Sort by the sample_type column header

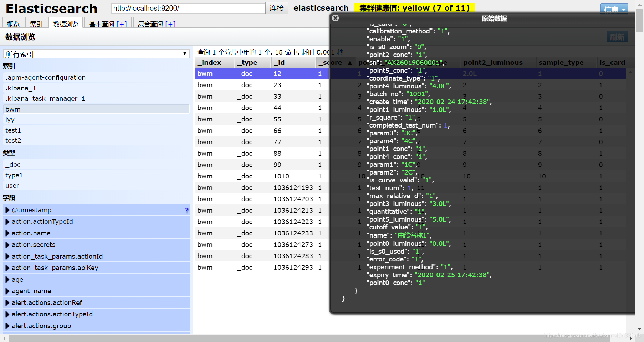566,62
